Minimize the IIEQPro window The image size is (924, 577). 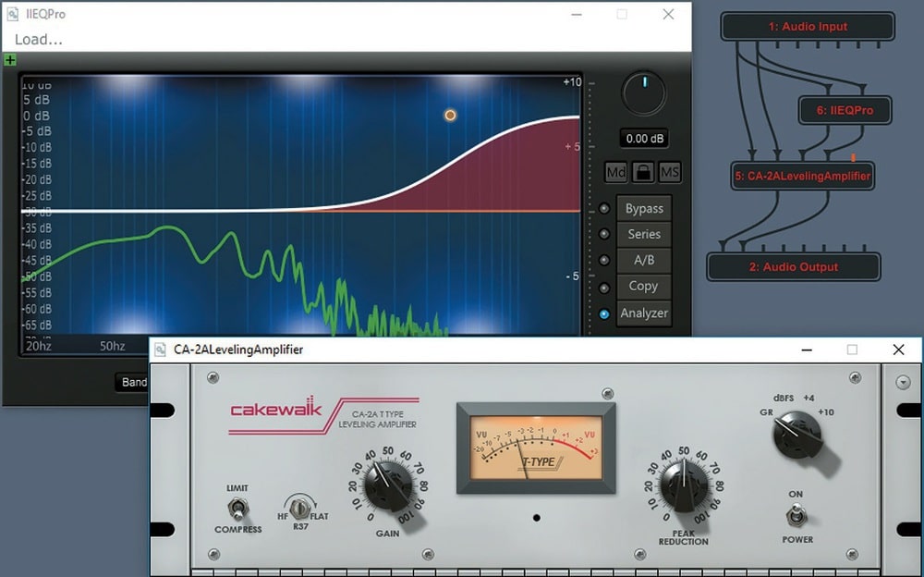[x=577, y=14]
